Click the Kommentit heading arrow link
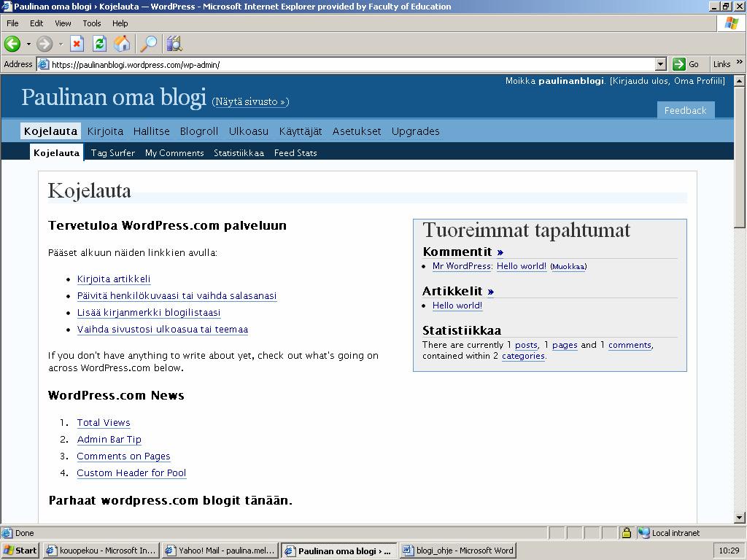This screenshot has height=560, width=747. click(x=500, y=252)
